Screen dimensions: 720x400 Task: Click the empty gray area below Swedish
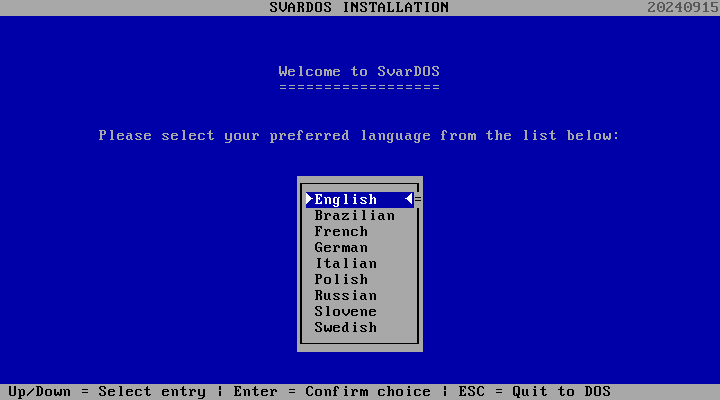point(359,342)
